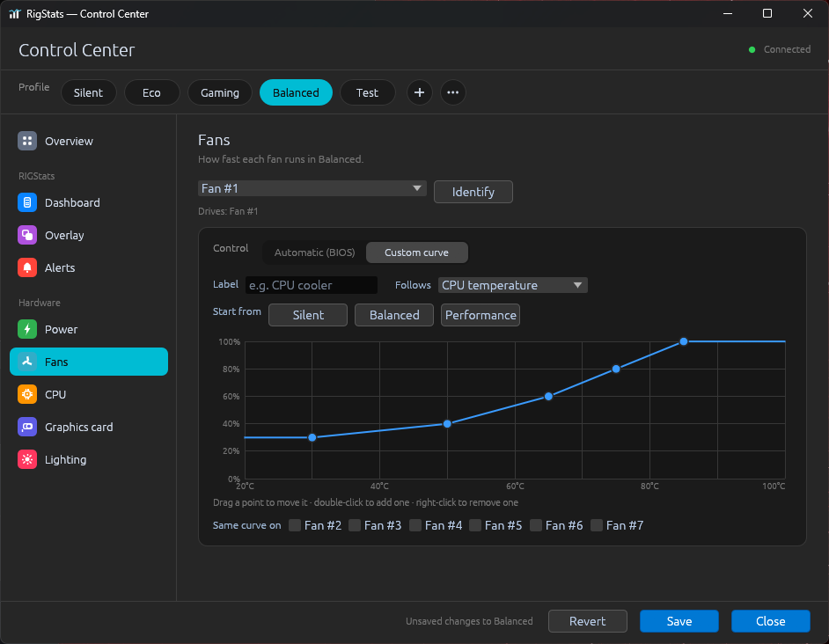Screen dimensions: 829x644
Task: Click the Lighting sun icon
Action: point(27,459)
